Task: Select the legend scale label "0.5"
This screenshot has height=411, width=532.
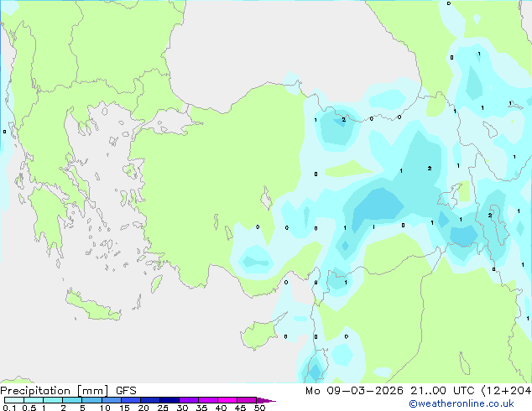Action: pyautogui.click(x=29, y=408)
